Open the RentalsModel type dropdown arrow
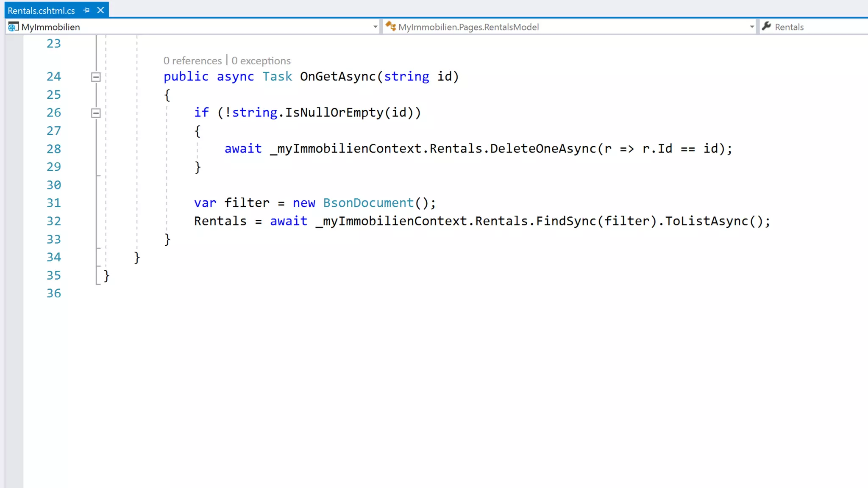The width and height of the screenshot is (868, 488). [x=751, y=27]
